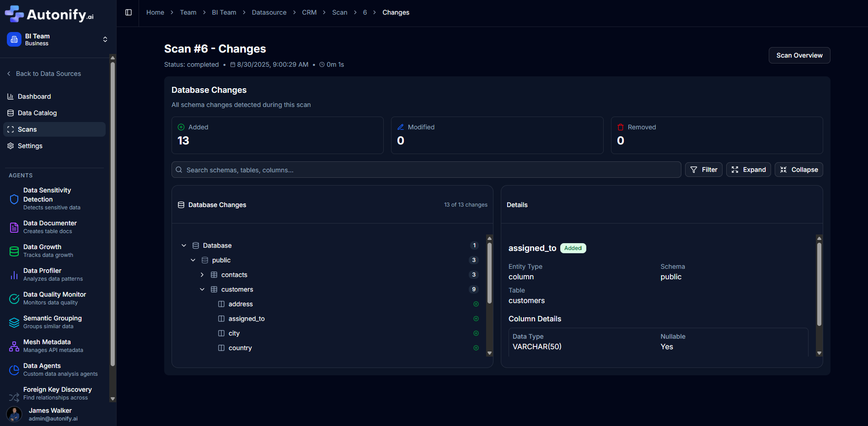
Task: Open Data Growth agent entry
Action: click(x=54, y=250)
